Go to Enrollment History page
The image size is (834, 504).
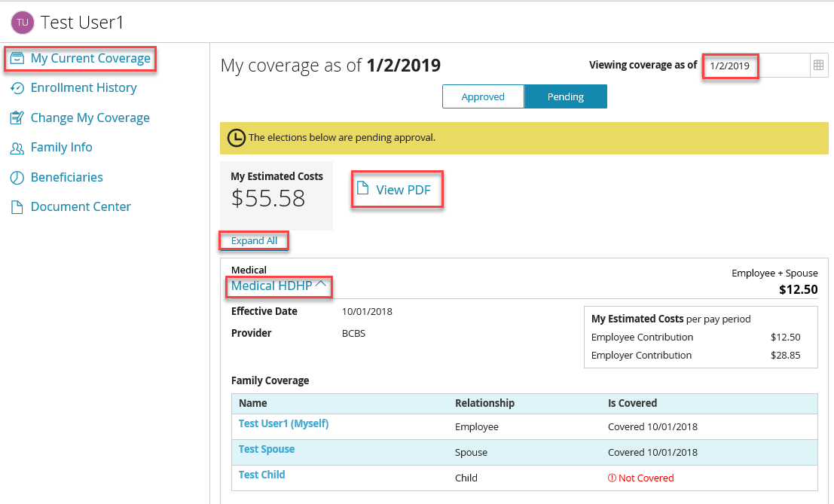84,88
